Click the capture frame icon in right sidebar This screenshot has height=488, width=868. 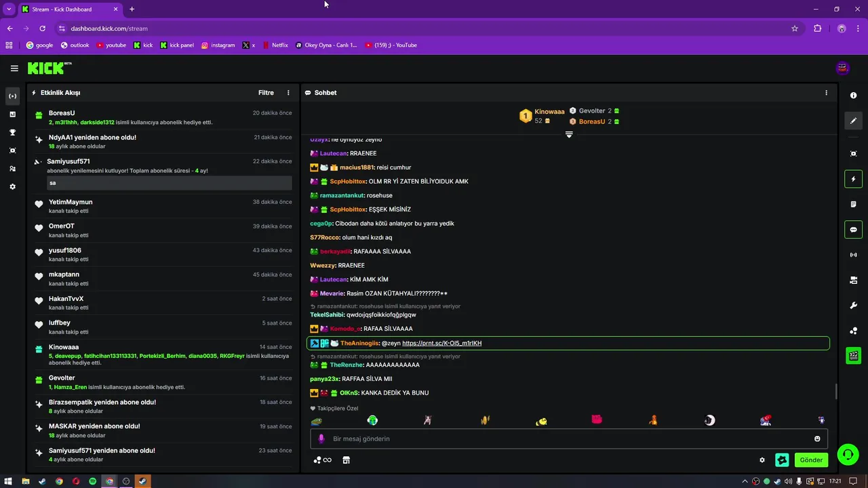pos(853,154)
